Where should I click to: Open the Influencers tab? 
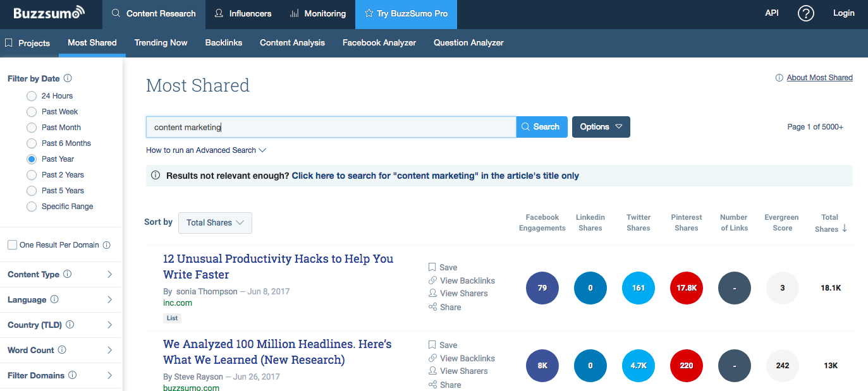point(243,14)
